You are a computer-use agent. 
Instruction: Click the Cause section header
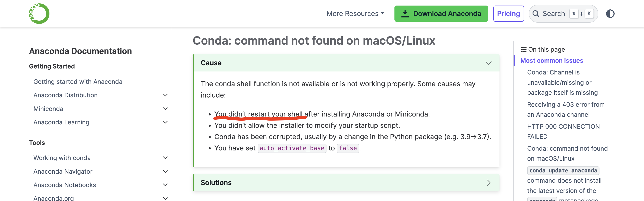[x=346, y=63]
